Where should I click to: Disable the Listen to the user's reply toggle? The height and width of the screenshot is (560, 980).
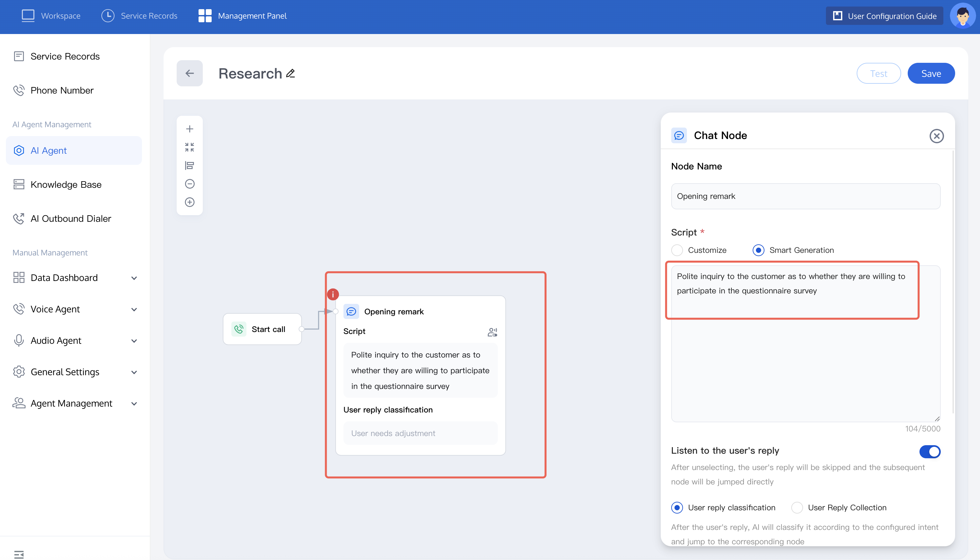pyautogui.click(x=930, y=451)
